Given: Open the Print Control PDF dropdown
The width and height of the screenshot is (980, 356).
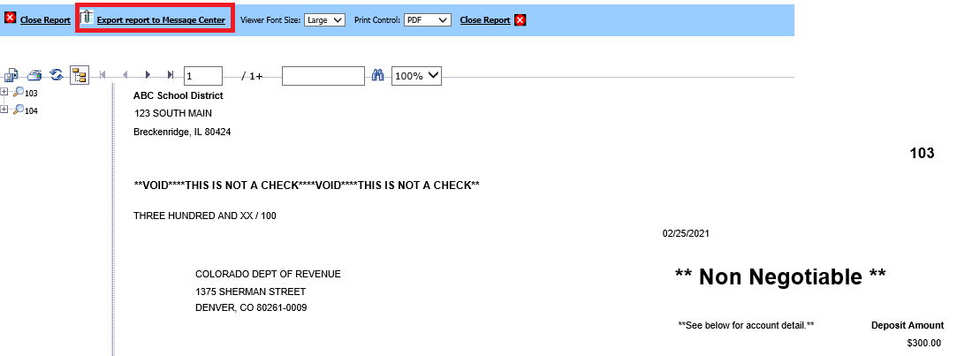Looking at the screenshot, I should [428, 19].
